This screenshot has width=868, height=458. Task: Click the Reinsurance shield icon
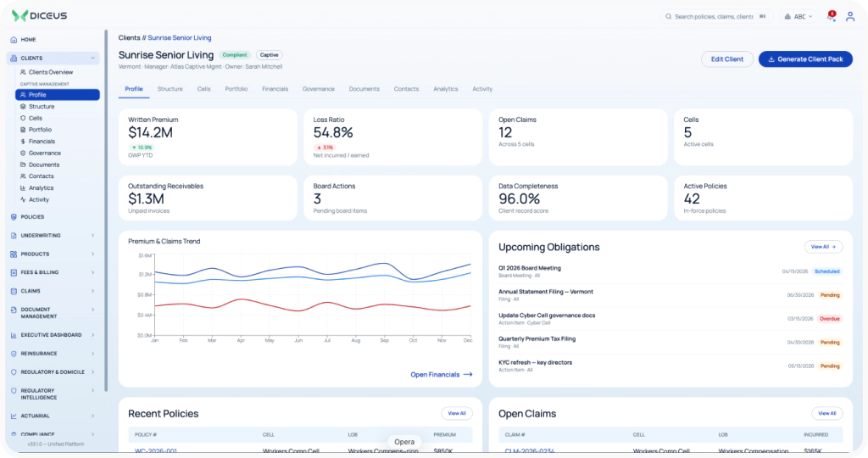(x=14, y=354)
